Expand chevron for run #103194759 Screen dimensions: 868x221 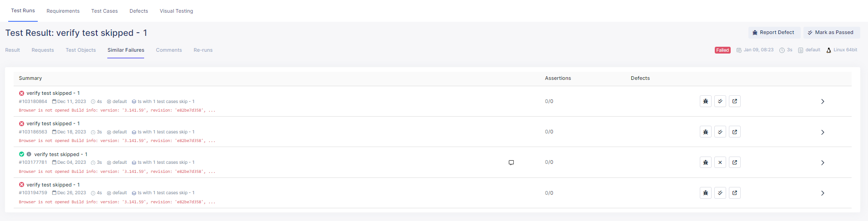coord(822,193)
